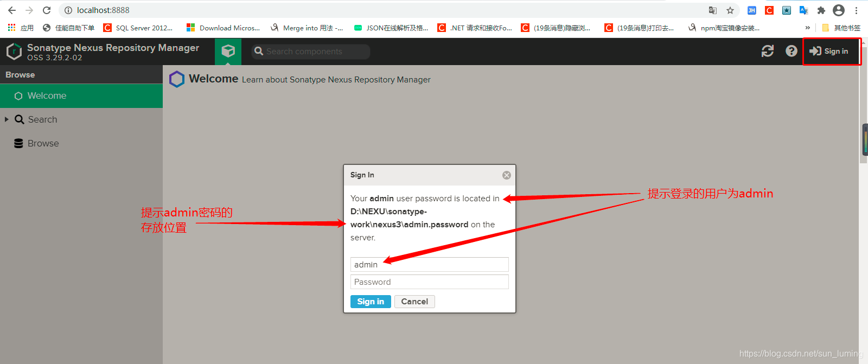Image resolution: width=868 pixels, height=364 pixels.
Task: Click the red C extension icon
Action: pos(769,10)
